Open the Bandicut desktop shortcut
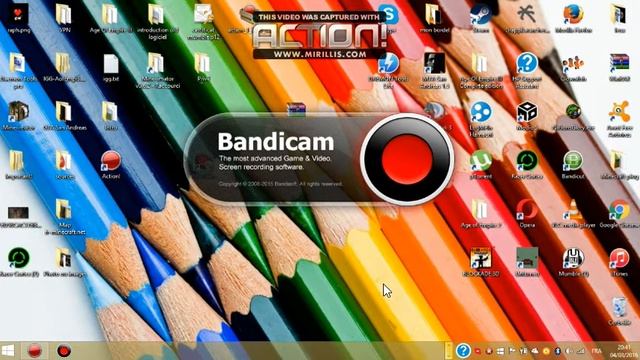The image size is (640, 360). (x=573, y=164)
